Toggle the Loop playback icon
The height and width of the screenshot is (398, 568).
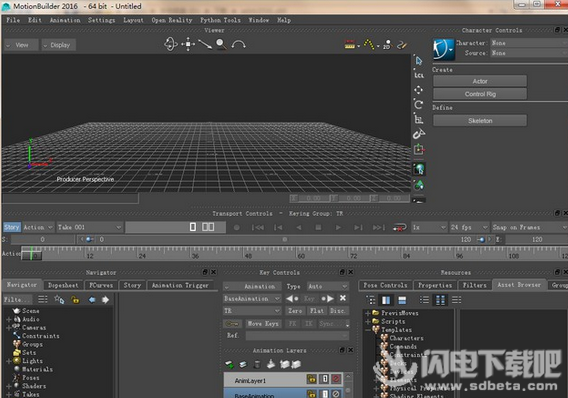400,227
